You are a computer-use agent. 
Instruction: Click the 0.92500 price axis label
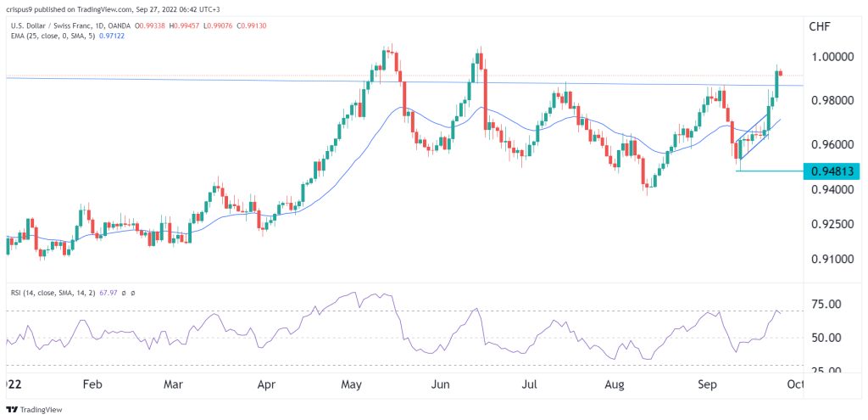pyautogui.click(x=834, y=224)
